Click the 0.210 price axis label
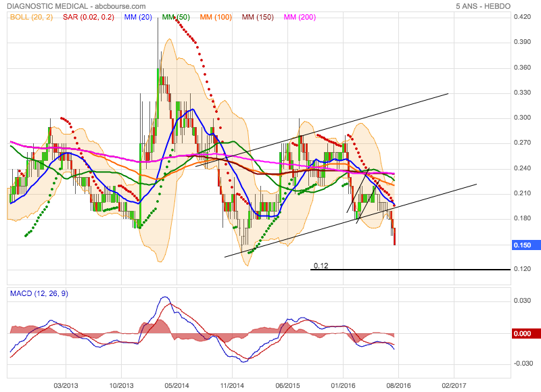This screenshot has height=392, width=541. 522,193
